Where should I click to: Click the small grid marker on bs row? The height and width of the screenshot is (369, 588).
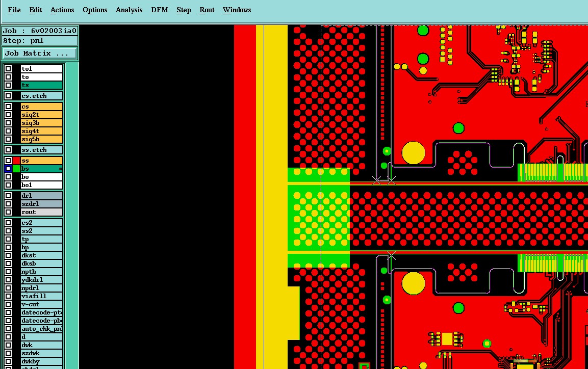tap(60, 169)
